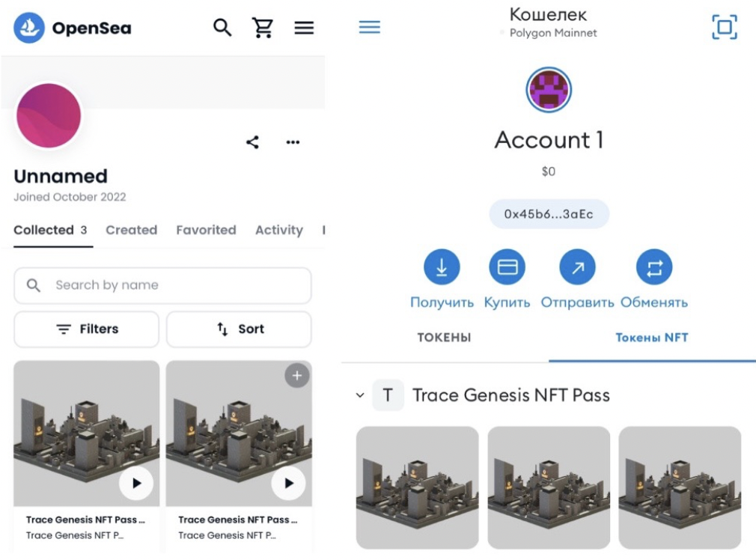Tap the QR scan icon
756x560 pixels.
click(724, 28)
